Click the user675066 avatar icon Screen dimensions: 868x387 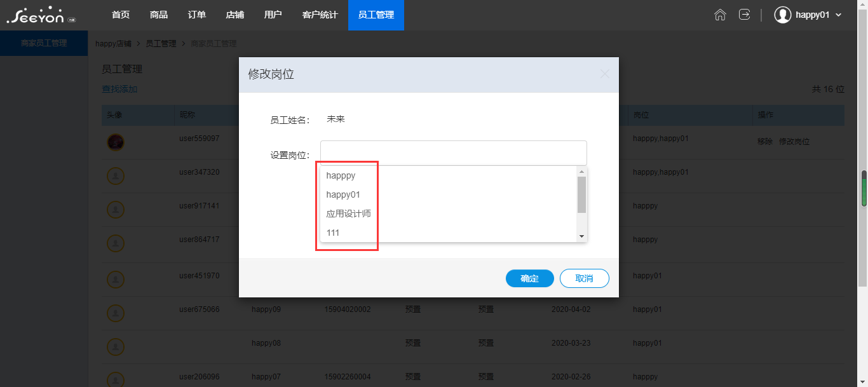115,313
